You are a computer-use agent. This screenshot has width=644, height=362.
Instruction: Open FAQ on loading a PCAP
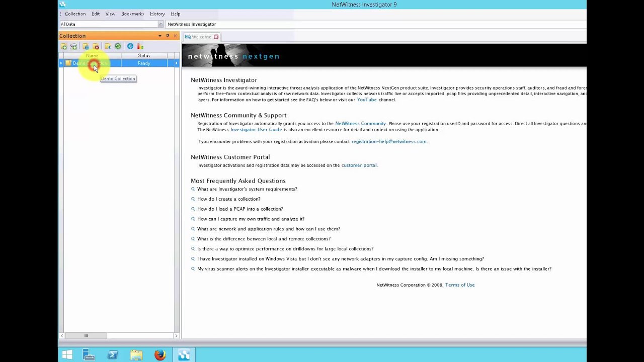pos(240,209)
